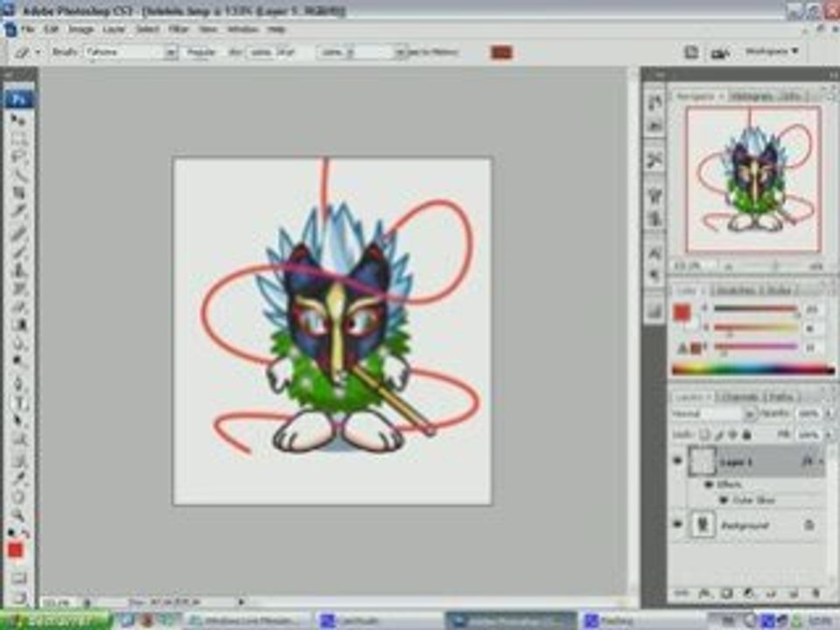Open the File menu

[x=27, y=30]
